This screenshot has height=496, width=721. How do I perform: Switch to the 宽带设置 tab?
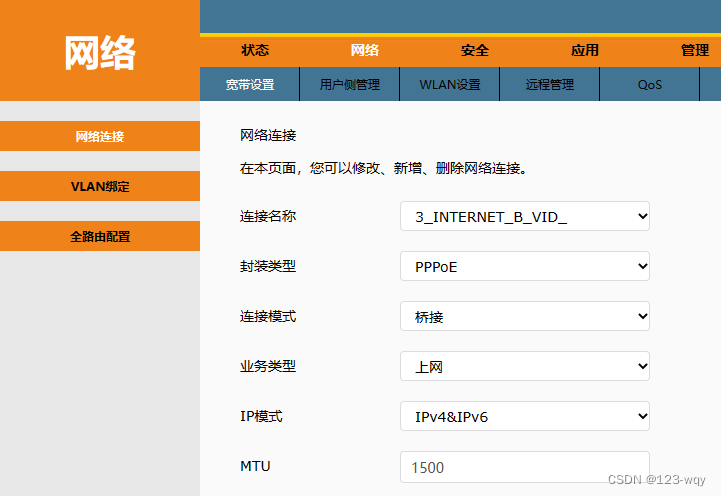[x=250, y=84]
